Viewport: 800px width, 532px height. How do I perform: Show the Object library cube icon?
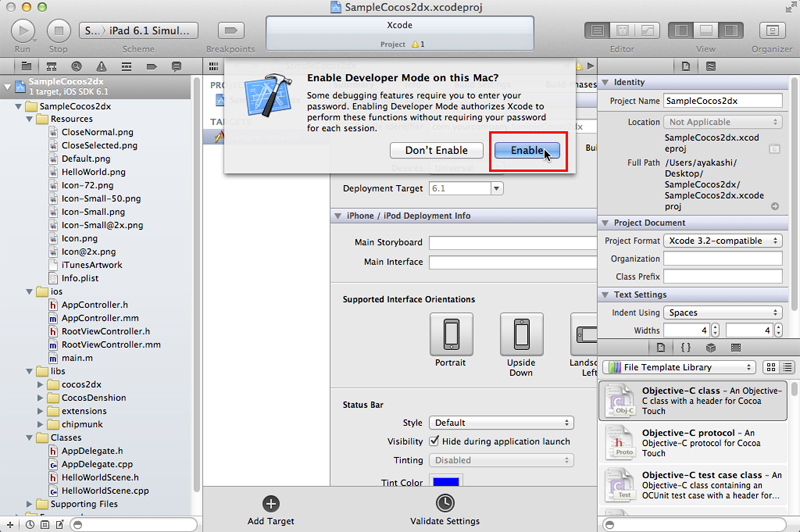[711, 347]
